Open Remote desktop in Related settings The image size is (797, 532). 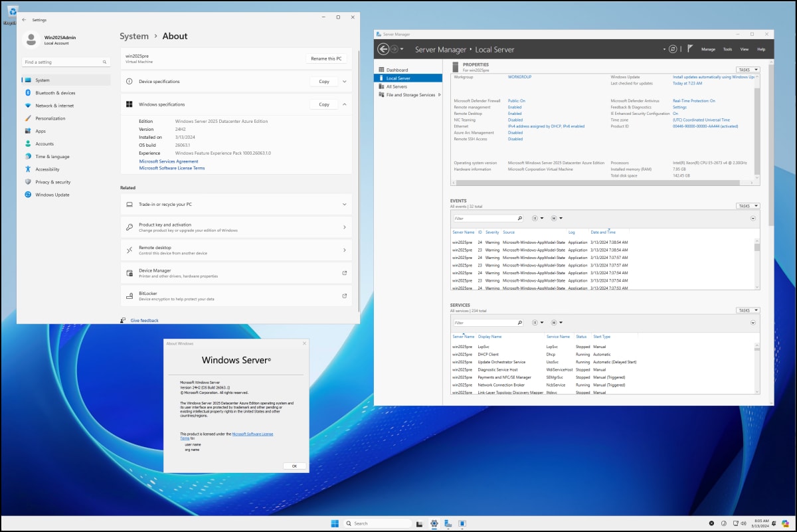click(236, 250)
